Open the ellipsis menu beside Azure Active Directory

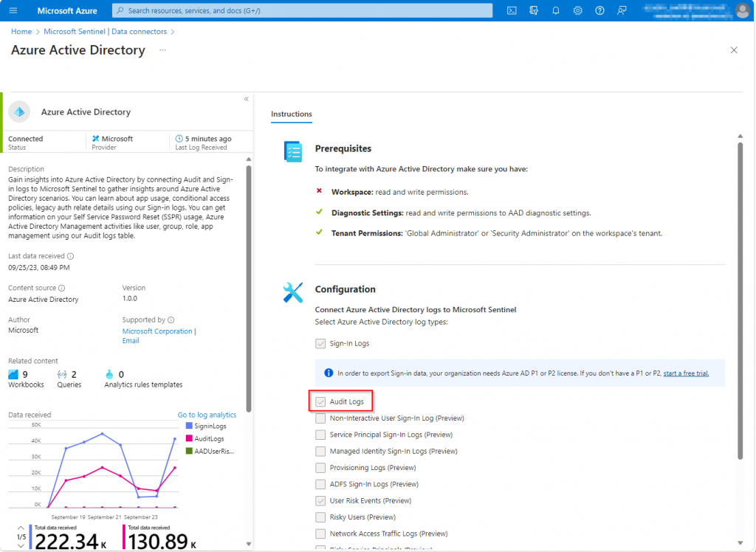click(162, 50)
